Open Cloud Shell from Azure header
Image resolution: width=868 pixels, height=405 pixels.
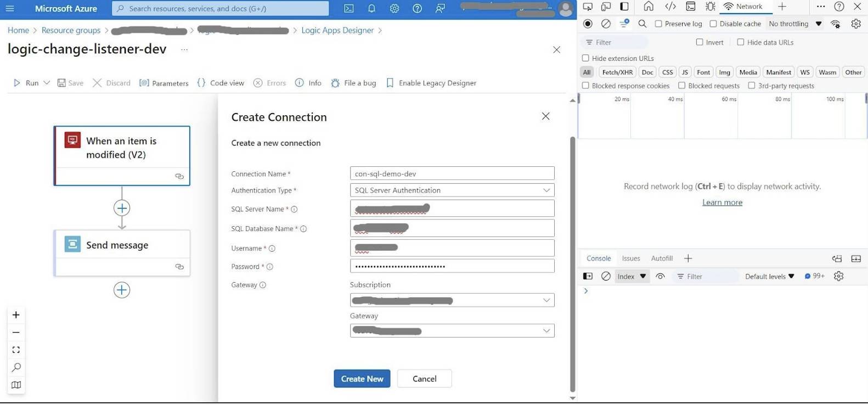[x=348, y=8]
